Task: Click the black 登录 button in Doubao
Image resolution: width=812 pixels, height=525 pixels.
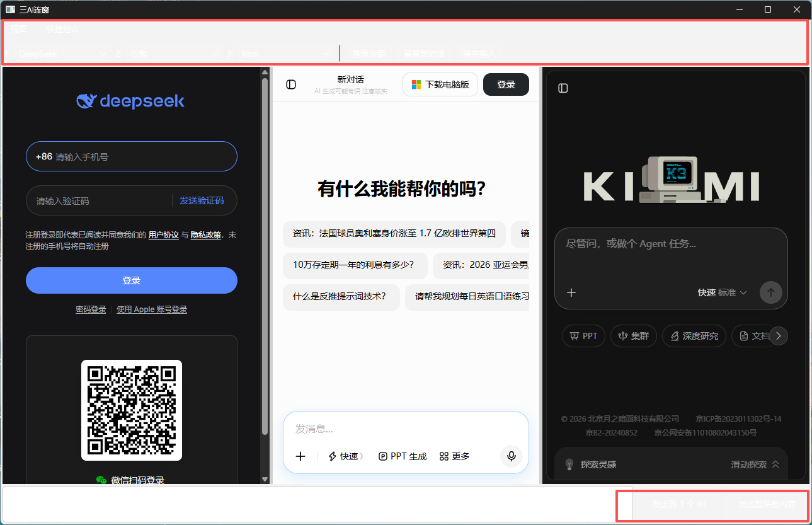Action: pos(506,84)
